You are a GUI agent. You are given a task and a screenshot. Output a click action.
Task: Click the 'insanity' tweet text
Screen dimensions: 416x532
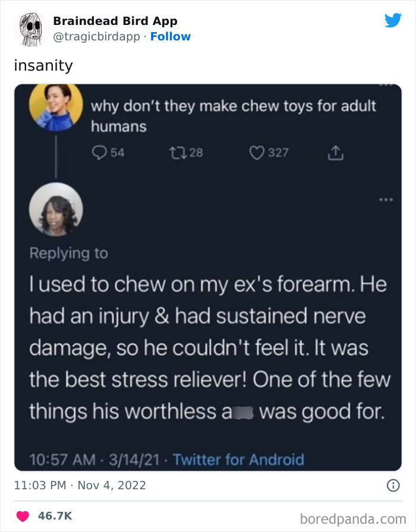point(43,65)
